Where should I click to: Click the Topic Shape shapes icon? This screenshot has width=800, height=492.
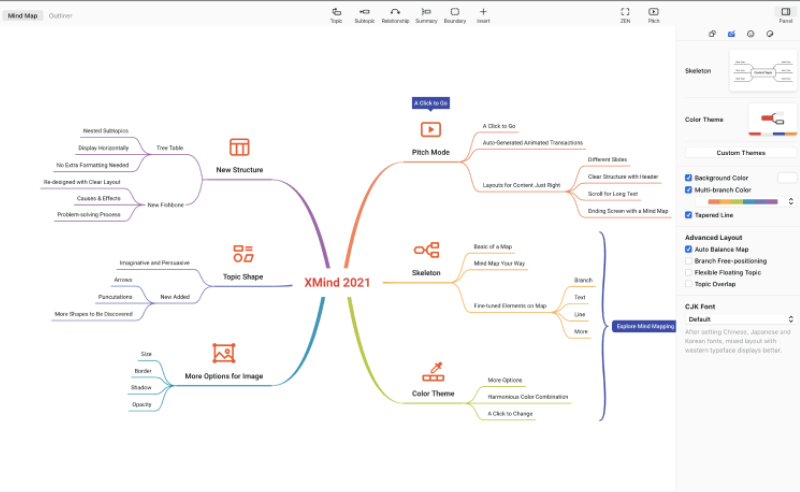243,254
